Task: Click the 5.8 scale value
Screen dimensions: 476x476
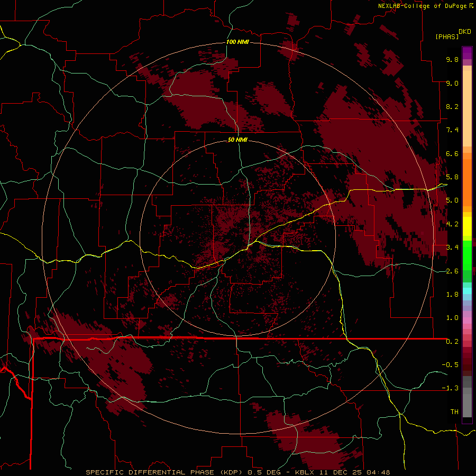Action: click(x=452, y=177)
